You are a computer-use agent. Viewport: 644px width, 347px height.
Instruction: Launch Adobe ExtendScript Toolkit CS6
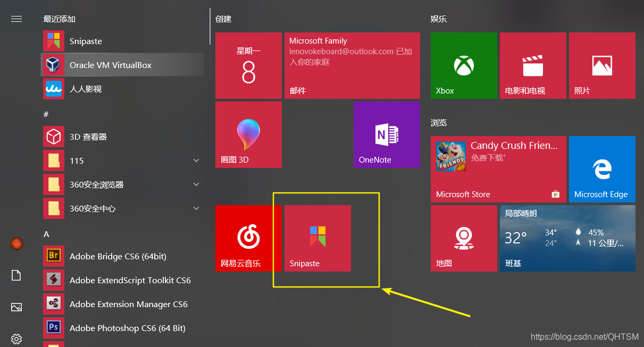pyautogui.click(x=122, y=280)
